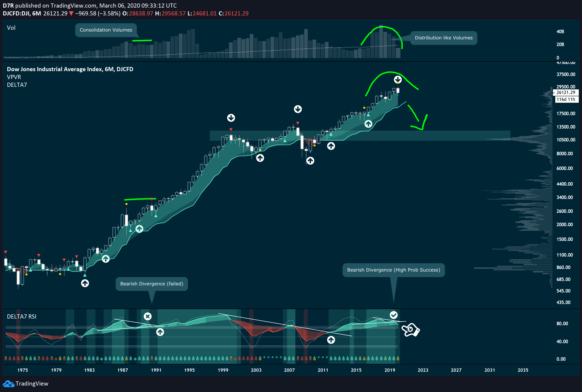Select the price-chart up-arrow circle near 2011
Viewport: 582px width, 392px height.
point(331,146)
